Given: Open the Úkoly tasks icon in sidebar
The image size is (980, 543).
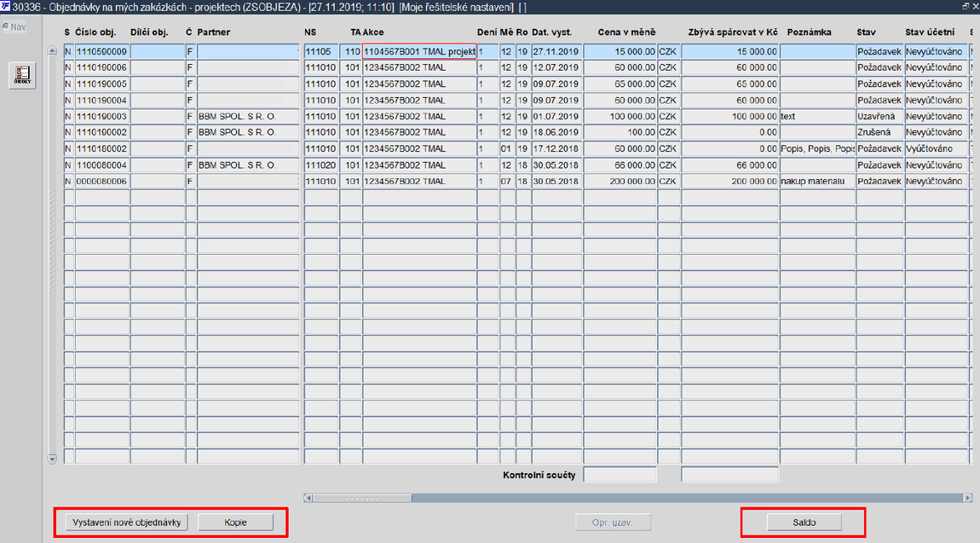Looking at the screenshot, I should pos(22,75).
